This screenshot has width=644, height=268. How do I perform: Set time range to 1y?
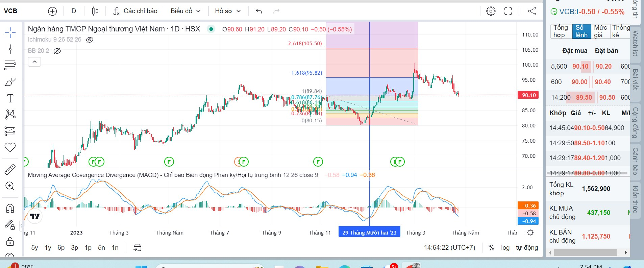(x=48, y=248)
